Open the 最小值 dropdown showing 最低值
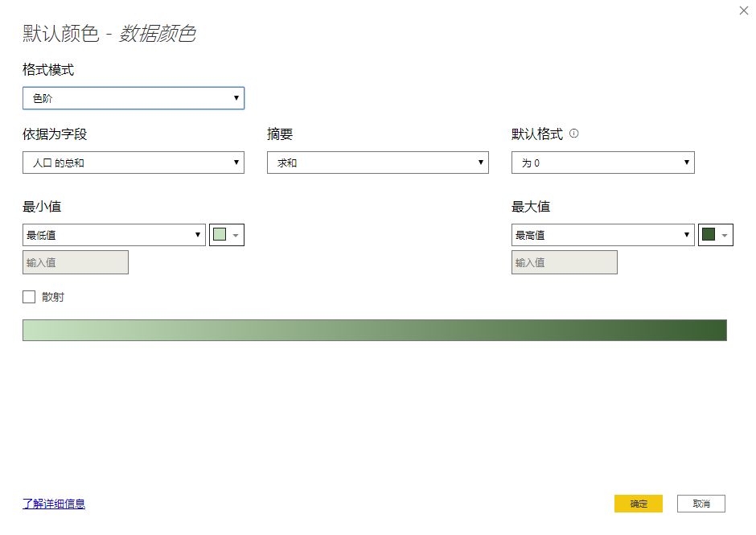The image size is (756, 535). click(114, 235)
